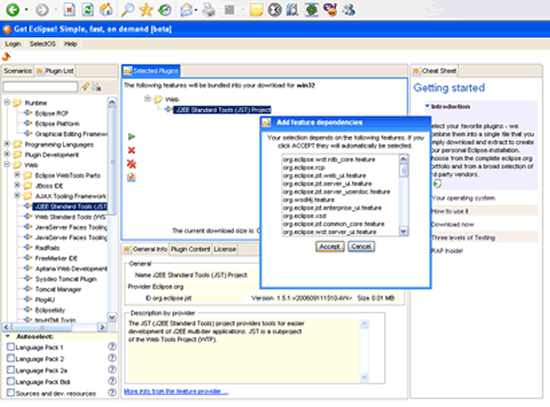Image resolution: width=550 pixels, height=407 pixels.
Task: Open the Help menu
Action: [x=71, y=44]
